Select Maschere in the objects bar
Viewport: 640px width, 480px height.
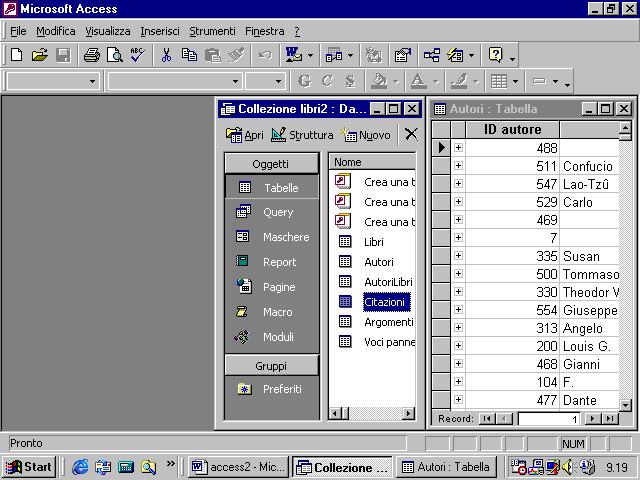(x=271, y=237)
